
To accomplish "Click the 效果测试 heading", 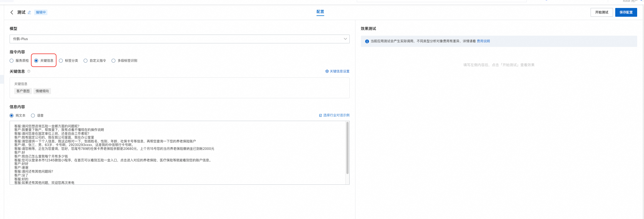I will [x=368, y=29].
